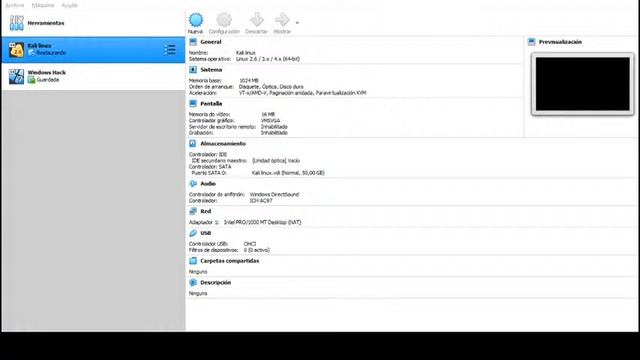Open the Audio section header link
The width and height of the screenshot is (640, 360).
coord(208,184)
